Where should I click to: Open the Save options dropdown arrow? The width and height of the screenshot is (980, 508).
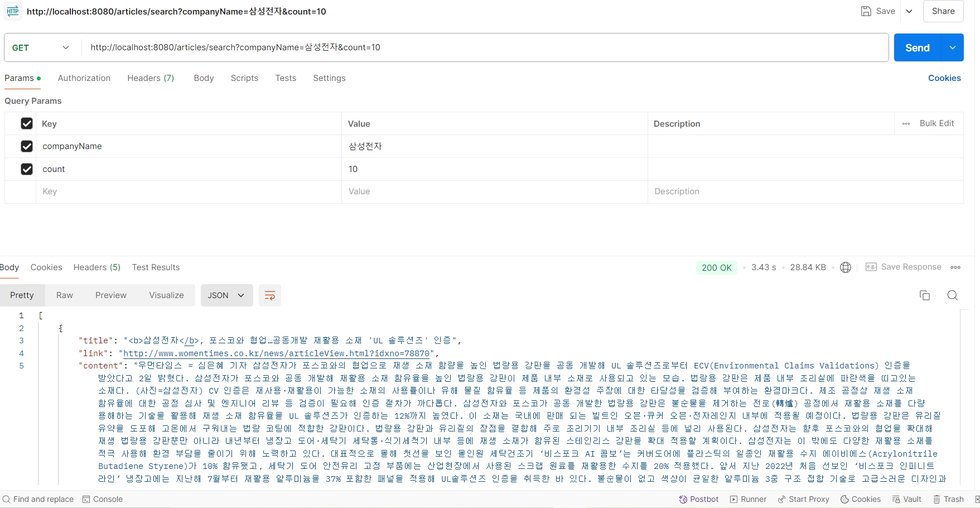909,11
